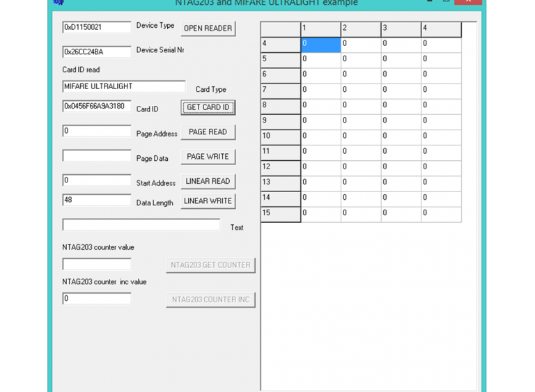Close the NTAG203 example window
The height and width of the screenshot is (392, 535).
pyautogui.click(x=468, y=1)
